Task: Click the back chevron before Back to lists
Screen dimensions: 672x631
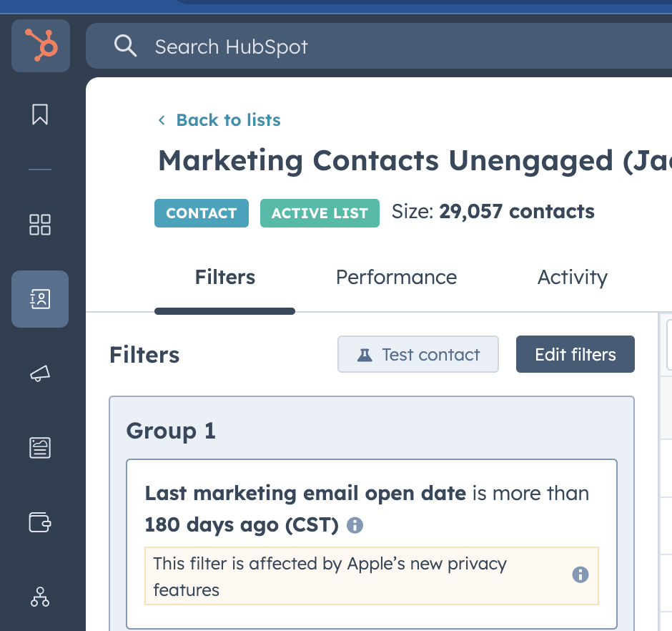Action: pyautogui.click(x=162, y=120)
